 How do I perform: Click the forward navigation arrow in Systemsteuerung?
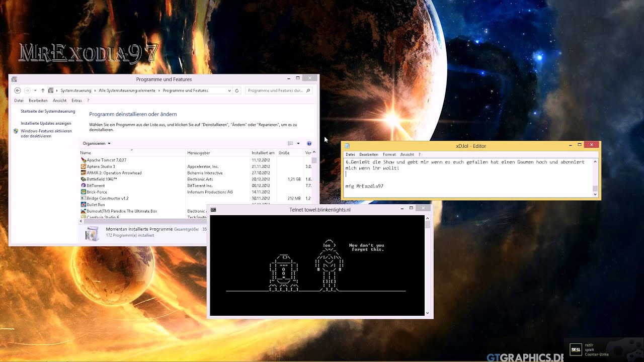click(27, 90)
